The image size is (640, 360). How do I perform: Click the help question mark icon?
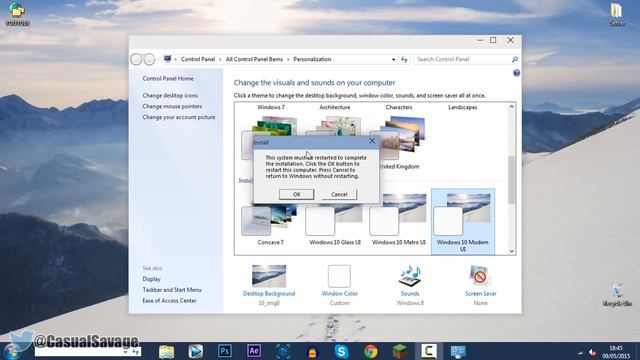[x=516, y=73]
